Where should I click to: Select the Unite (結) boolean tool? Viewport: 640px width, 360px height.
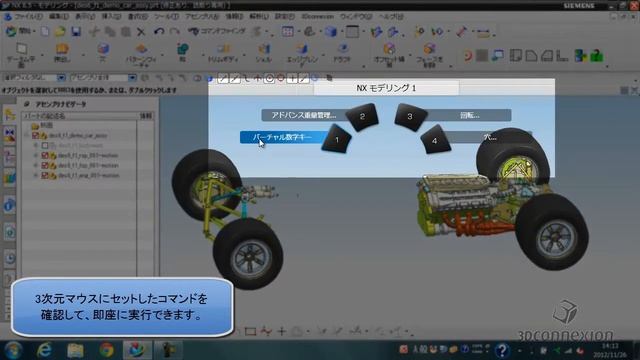tap(182, 53)
